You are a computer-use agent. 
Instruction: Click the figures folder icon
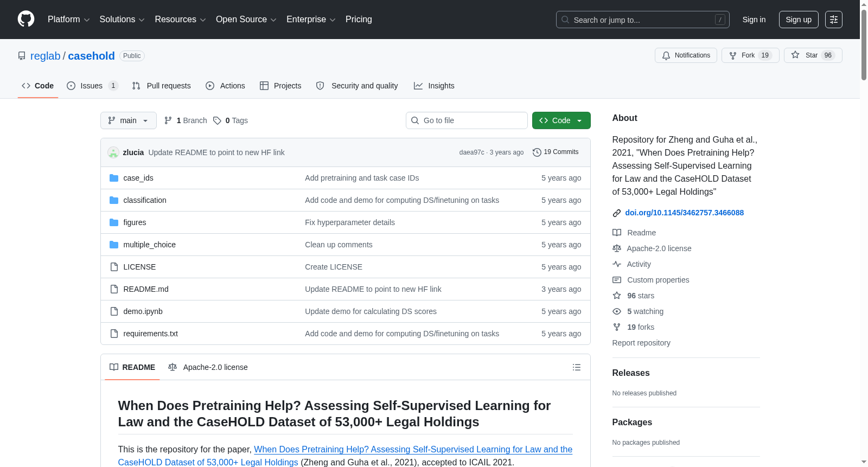114,222
